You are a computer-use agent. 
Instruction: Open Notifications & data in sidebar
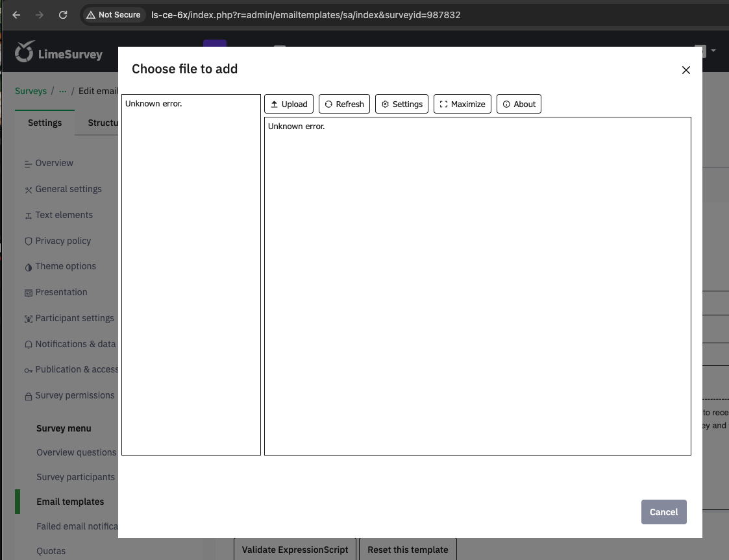75,345
